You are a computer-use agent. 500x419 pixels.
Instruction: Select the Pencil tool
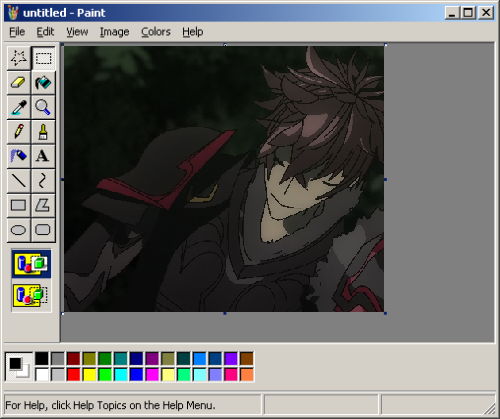(19, 131)
